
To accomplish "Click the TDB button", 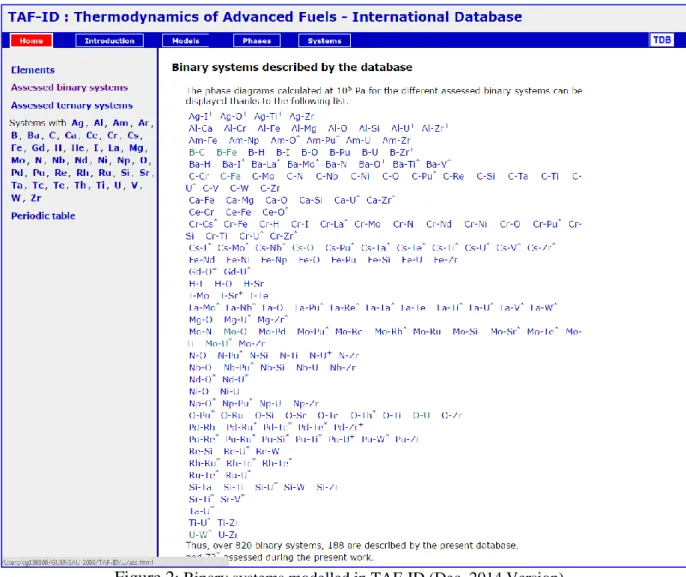I will click(662, 40).
